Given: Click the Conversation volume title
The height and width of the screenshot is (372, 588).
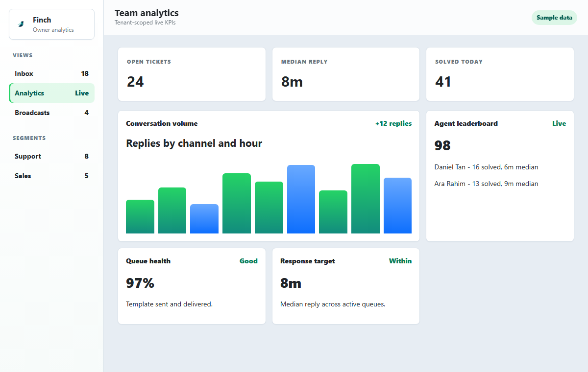Looking at the screenshot, I should 162,123.
